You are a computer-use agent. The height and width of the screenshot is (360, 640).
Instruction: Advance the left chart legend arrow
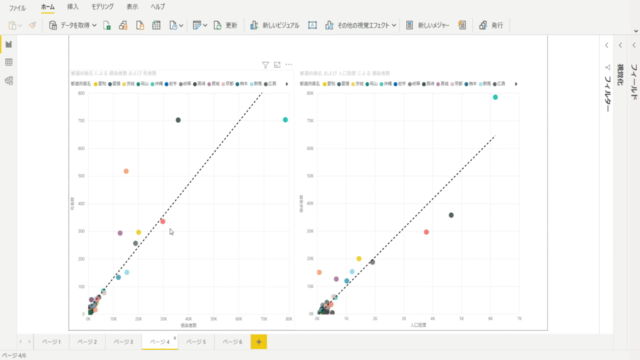(x=287, y=84)
